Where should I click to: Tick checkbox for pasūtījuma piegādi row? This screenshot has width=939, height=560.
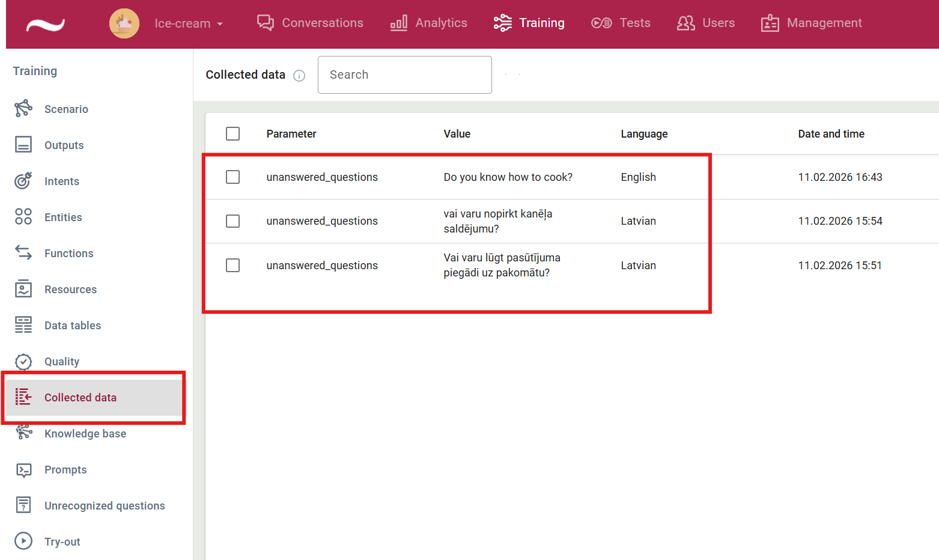232,265
